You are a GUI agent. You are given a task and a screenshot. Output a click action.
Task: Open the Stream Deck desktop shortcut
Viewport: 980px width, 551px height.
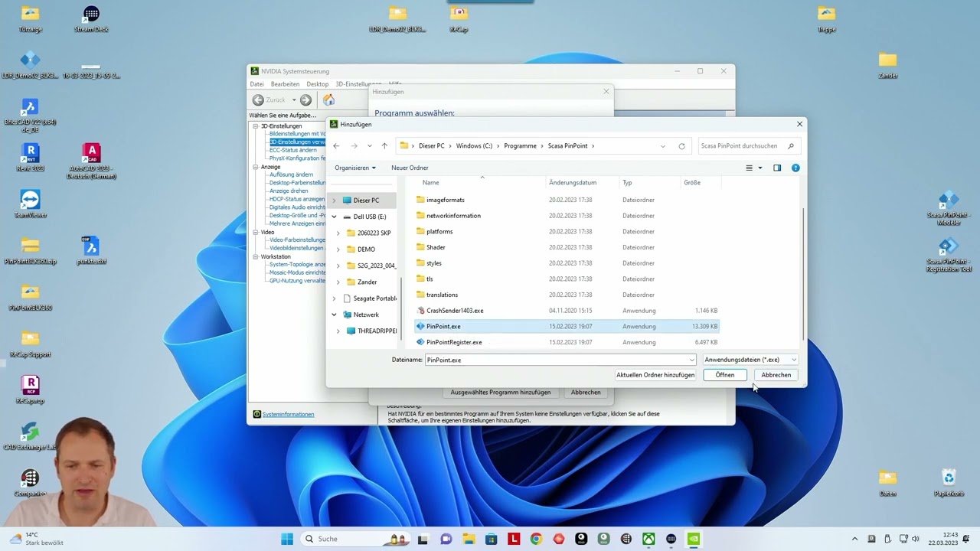pyautogui.click(x=91, y=19)
